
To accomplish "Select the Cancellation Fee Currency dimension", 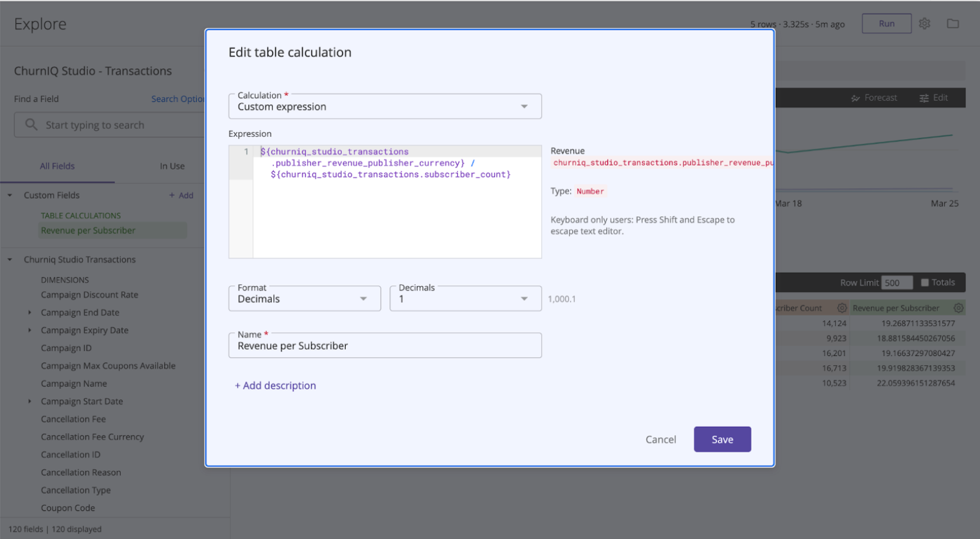I will point(92,437).
